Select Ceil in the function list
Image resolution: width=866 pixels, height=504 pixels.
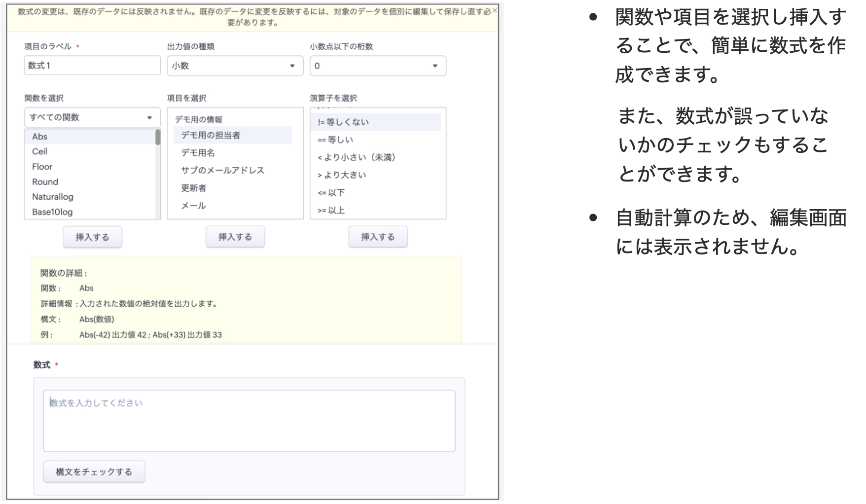click(x=90, y=151)
